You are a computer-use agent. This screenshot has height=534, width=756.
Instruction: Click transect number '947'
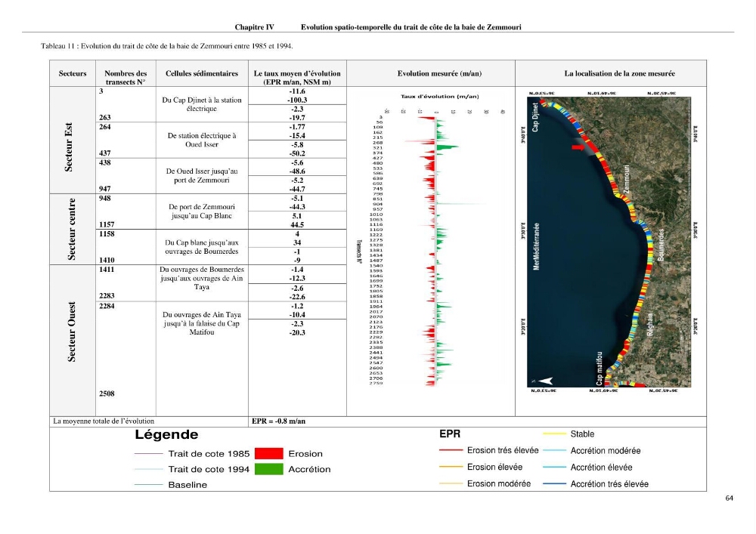click(104, 189)
